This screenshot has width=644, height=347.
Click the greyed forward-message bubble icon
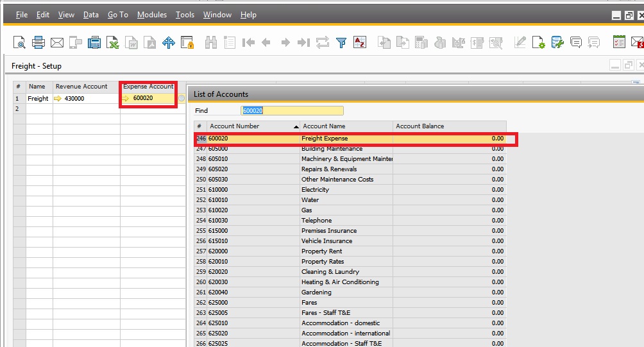(594, 42)
